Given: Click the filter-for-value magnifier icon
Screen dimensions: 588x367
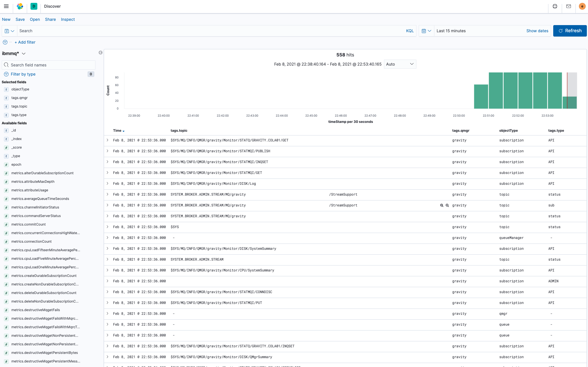Looking at the screenshot, I should click(x=442, y=205).
